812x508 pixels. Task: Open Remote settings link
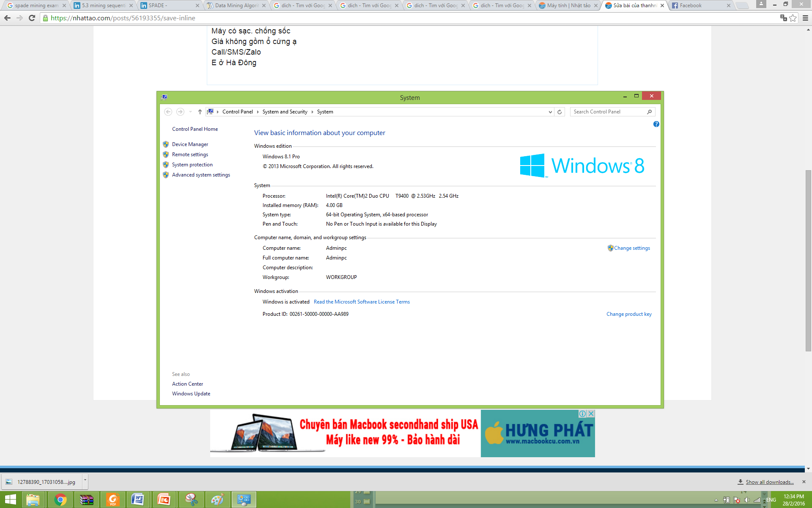(190, 155)
